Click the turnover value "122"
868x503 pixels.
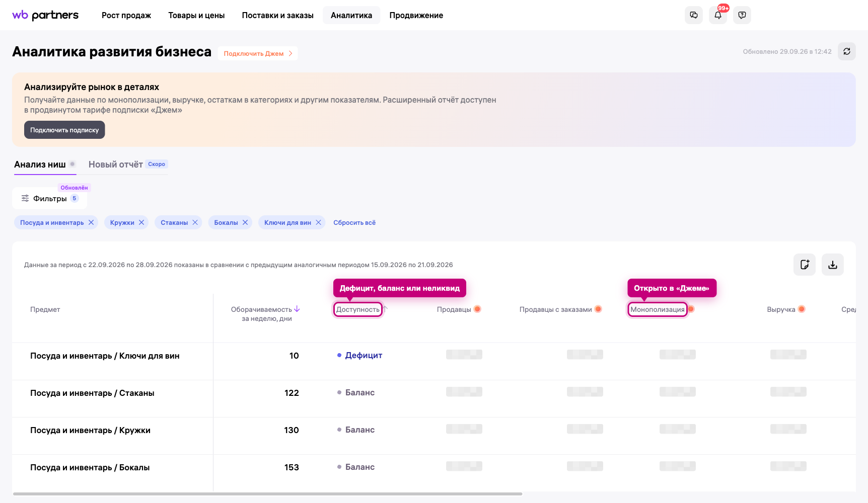point(292,393)
